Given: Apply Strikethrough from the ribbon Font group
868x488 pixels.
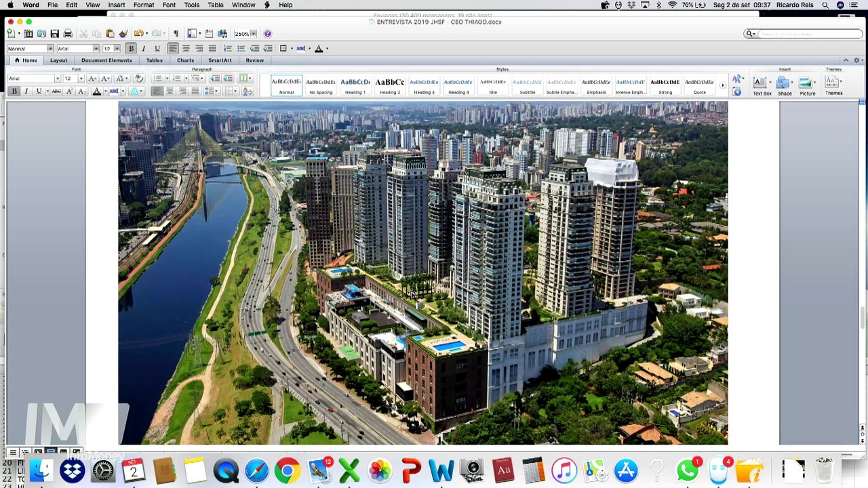Looking at the screenshot, I should (56, 91).
